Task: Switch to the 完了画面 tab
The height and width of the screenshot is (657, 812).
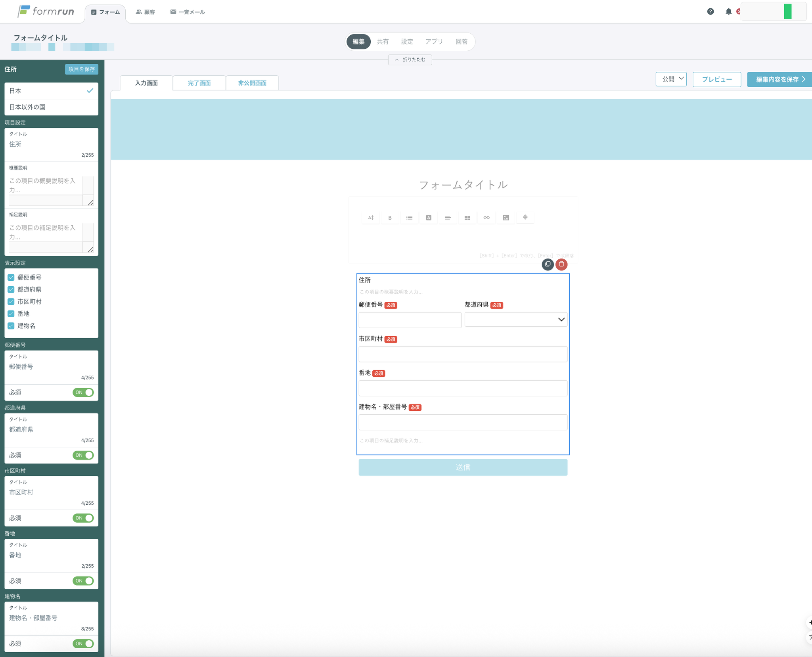Action: (199, 83)
